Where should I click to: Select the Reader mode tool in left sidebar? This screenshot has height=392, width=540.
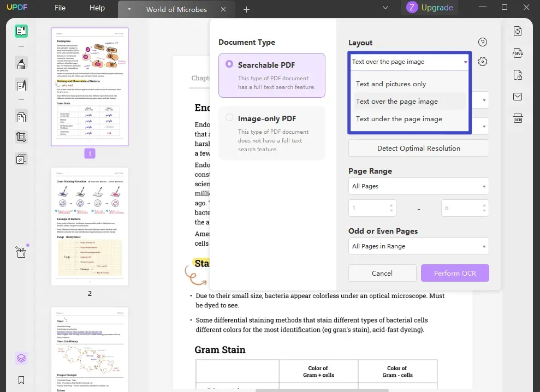tap(21, 31)
